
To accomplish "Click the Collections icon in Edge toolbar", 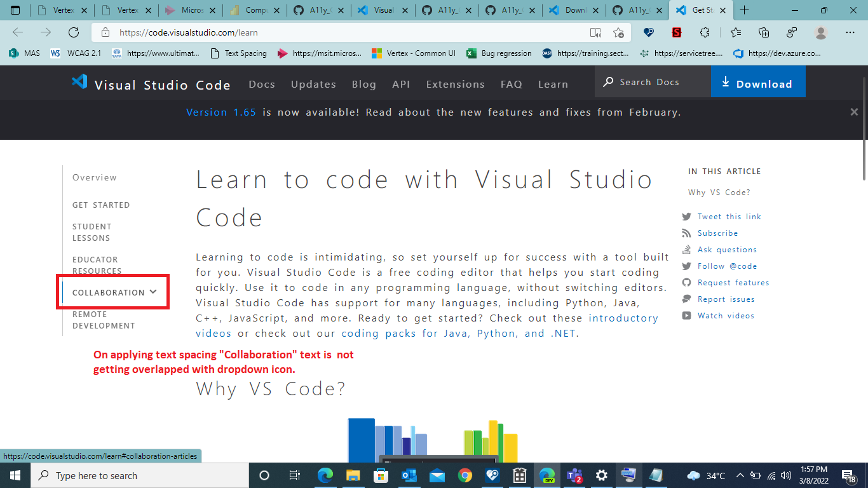I will 763,32.
